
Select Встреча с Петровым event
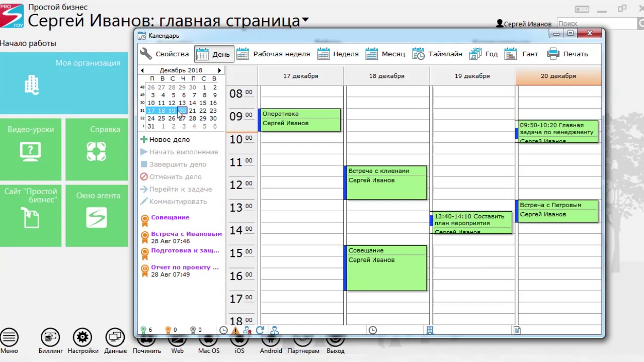click(557, 211)
